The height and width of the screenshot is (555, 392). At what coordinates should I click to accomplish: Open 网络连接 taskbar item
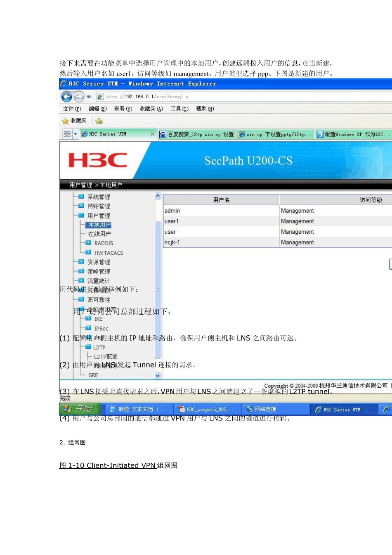276,409
